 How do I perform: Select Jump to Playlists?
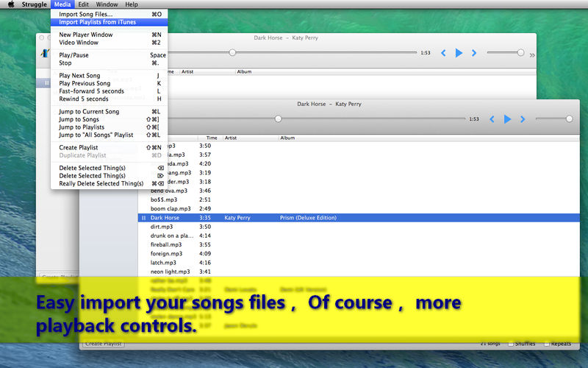click(109, 127)
